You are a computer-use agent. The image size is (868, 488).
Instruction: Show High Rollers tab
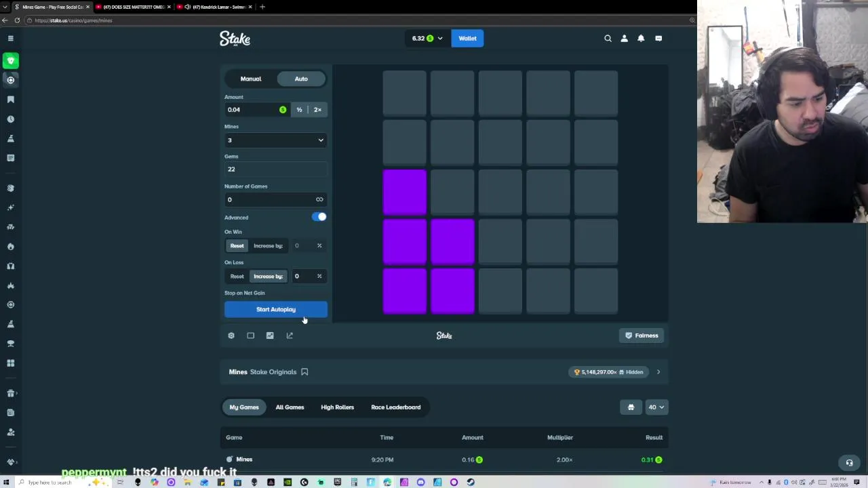point(337,407)
